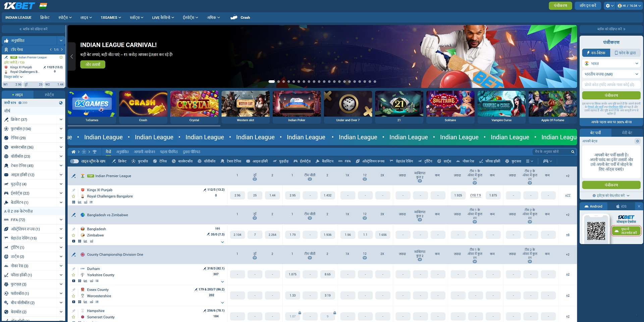Image resolution: width=644 pixels, height=322 pixels.
Task: Select डार्ट्स filter in sports icon bar
Action: (444, 161)
